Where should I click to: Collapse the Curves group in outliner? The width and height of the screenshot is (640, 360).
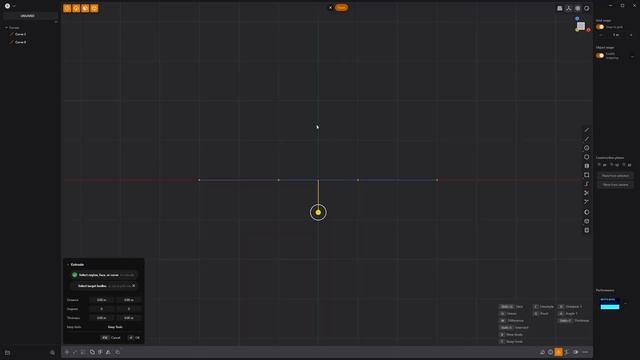pyautogui.click(x=6, y=28)
